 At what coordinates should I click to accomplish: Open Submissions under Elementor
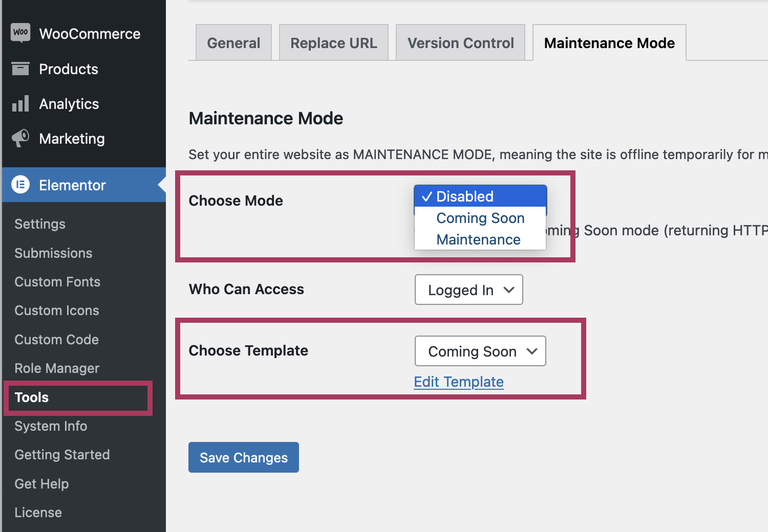point(53,253)
